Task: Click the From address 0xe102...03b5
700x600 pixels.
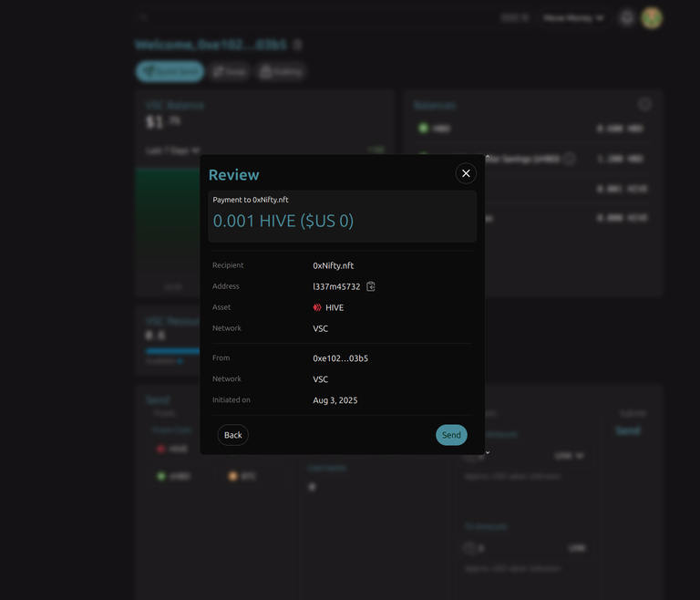Action: (x=340, y=358)
